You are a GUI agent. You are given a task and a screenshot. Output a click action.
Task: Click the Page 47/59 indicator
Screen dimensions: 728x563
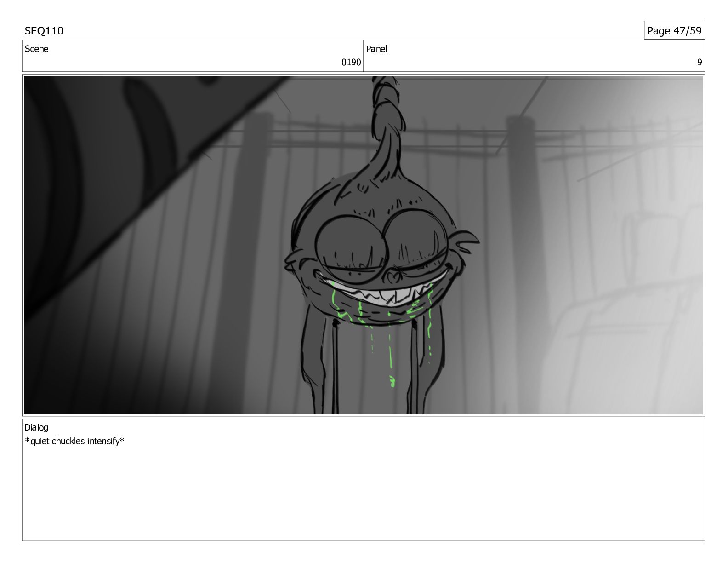674,31
